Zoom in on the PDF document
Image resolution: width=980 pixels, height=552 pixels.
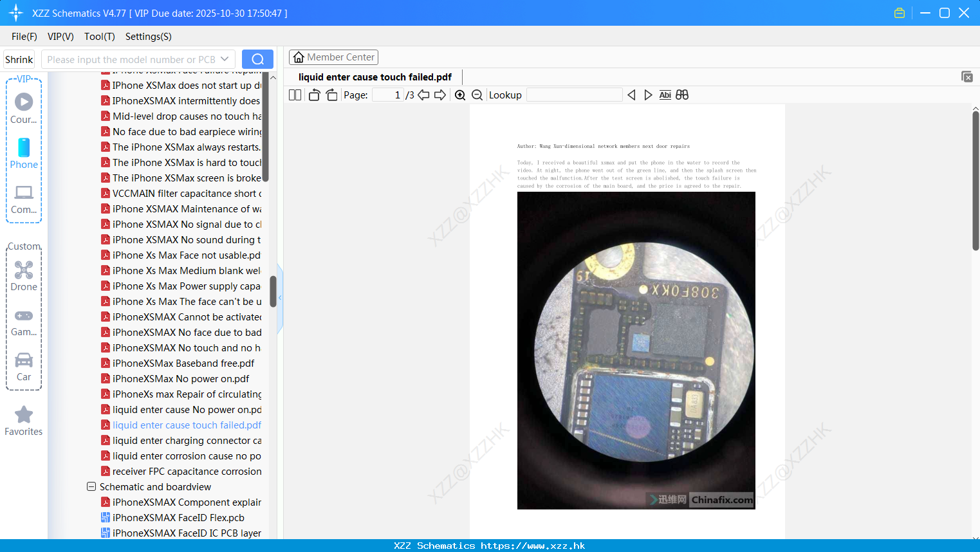tap(460, 95)
